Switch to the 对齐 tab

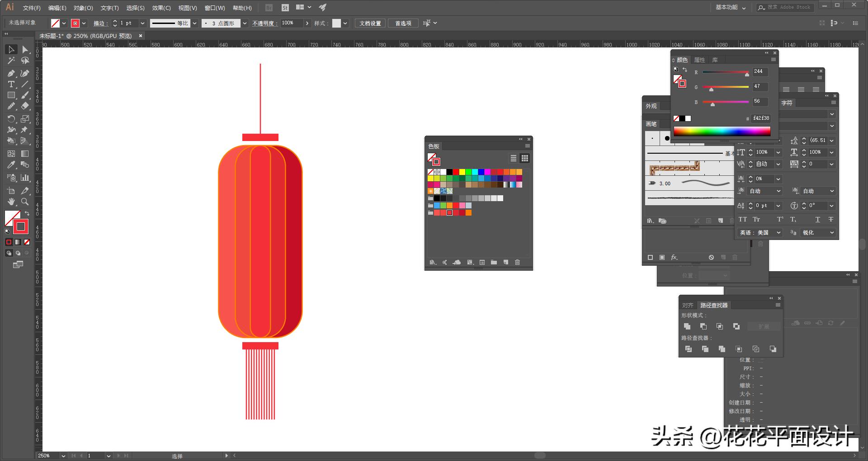point(688,306)
